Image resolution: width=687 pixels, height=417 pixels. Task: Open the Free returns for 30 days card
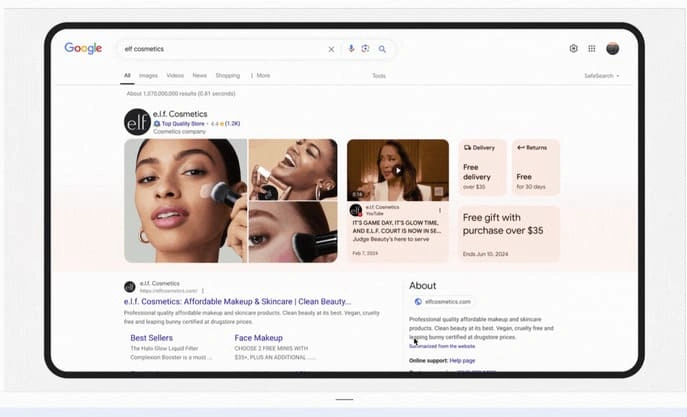click(x=535, y=167)
